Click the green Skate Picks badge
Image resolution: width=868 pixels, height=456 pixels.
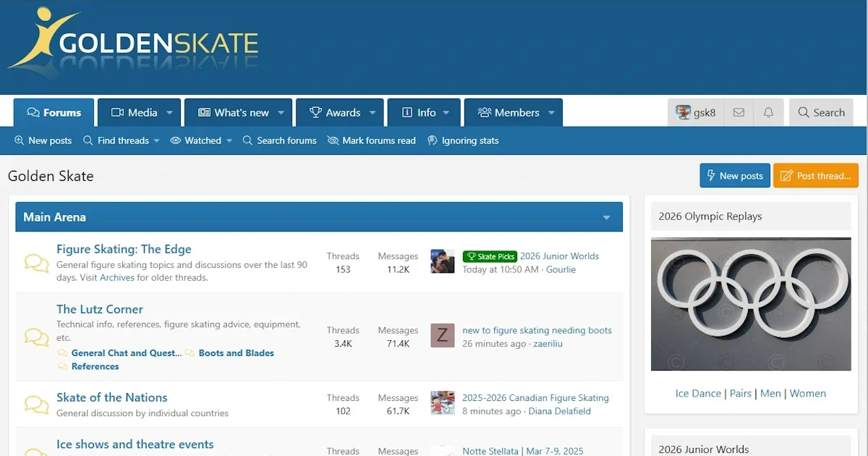click(490, 256)
